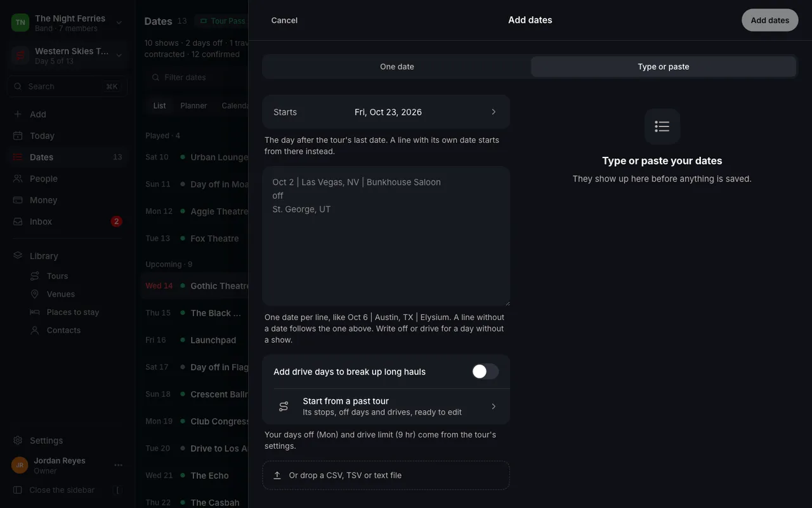Click the Fri, Oct 23, 2026 start date value
The width and height of the screenshot is (812, 508).
[388, 112]
